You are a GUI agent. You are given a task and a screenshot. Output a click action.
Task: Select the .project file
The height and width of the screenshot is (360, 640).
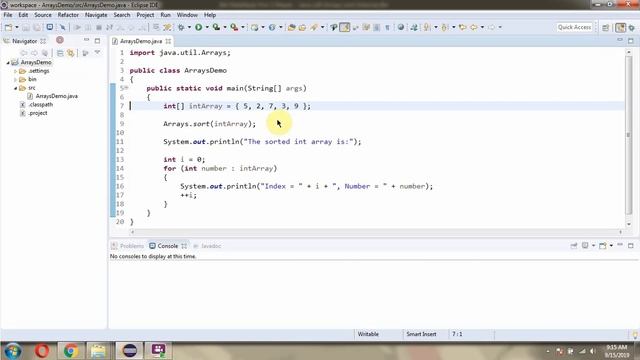pyautogui.click(x=38, y=113)
